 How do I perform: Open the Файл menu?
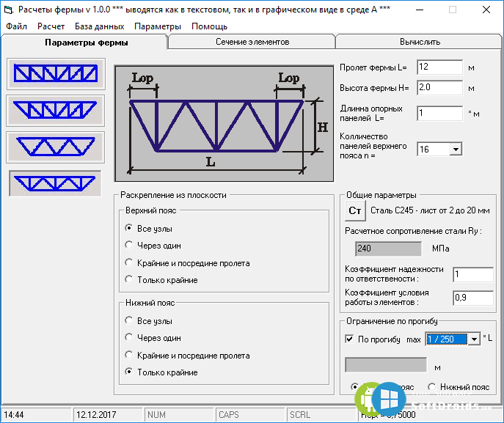tap(16, 26)
